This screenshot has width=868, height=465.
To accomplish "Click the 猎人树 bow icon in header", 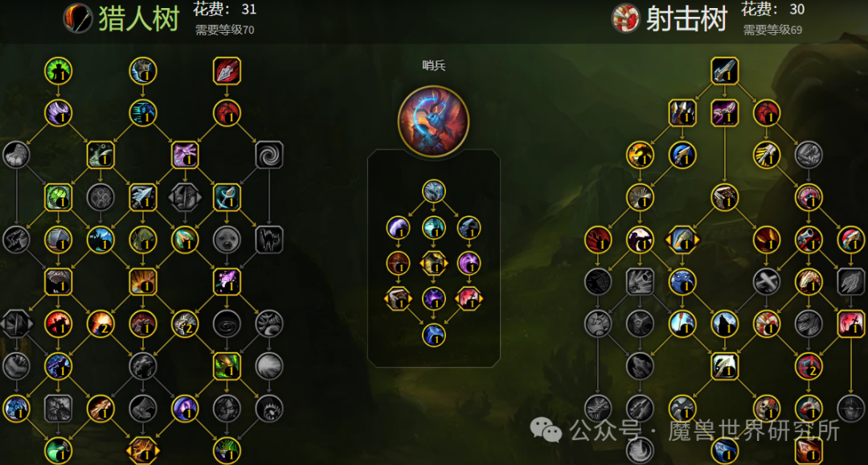I will [77, 19].
